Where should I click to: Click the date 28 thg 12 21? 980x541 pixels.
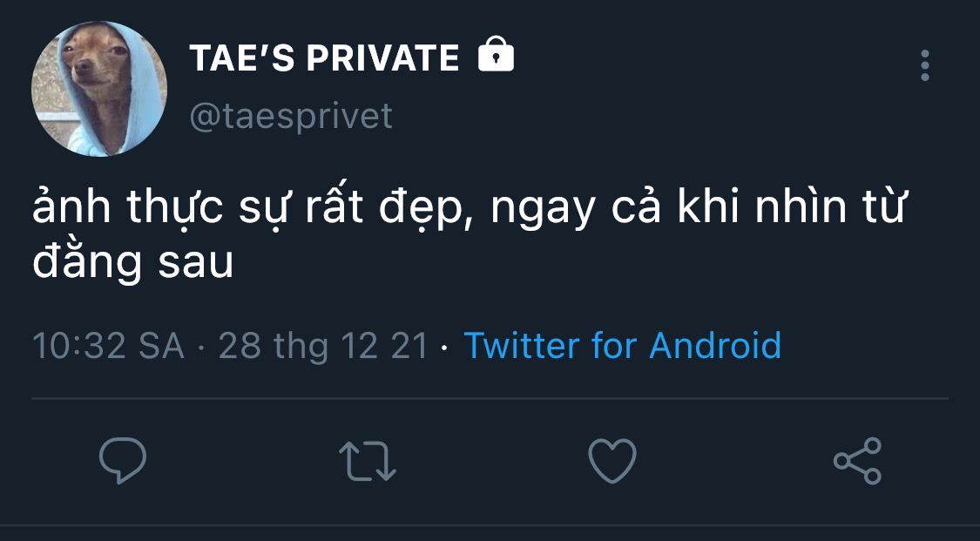coord(323,346)
